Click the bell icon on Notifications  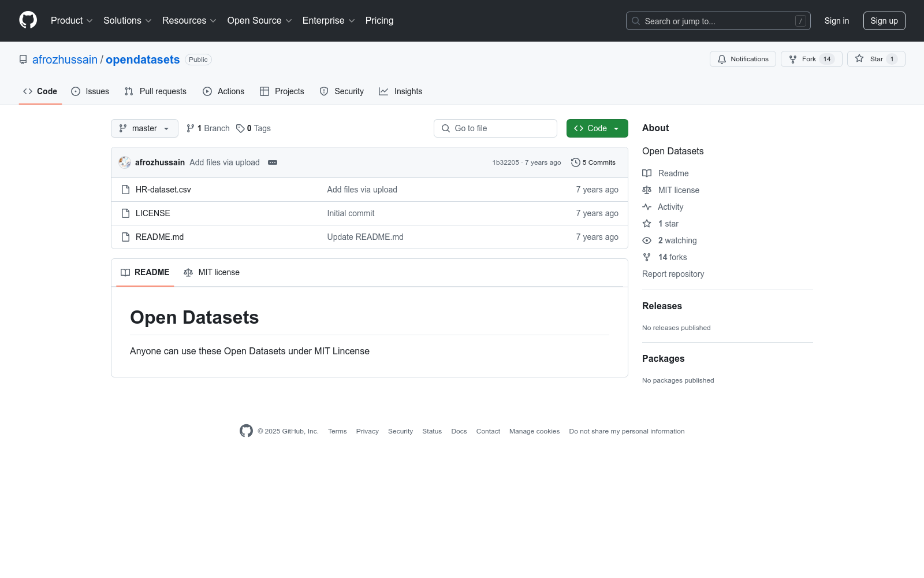tap(722, 59)
